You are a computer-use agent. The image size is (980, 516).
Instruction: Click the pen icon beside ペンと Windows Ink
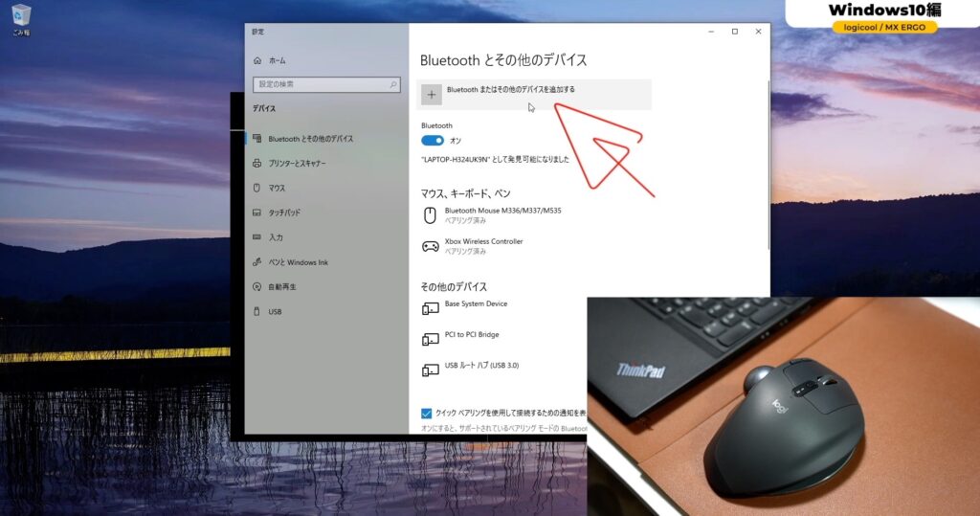[256, 262]
